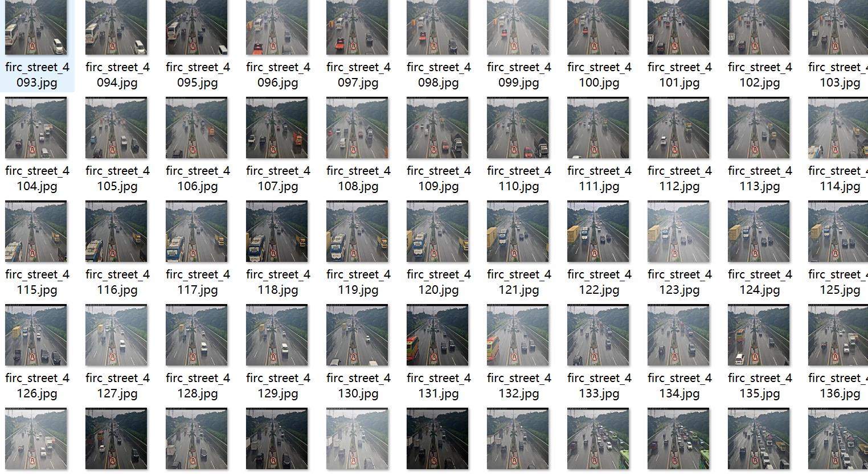Click on firc_street_4107.jpg image
This screenshot has width=868, height=476.
click(x=277, y=128)
